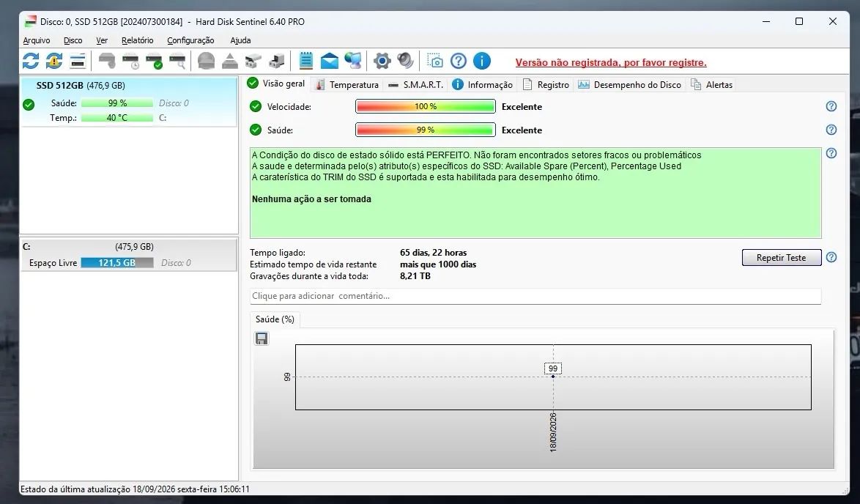Select the C: (475,9 GB) partition entry
The image size is (860, 504).
[129, 255]
